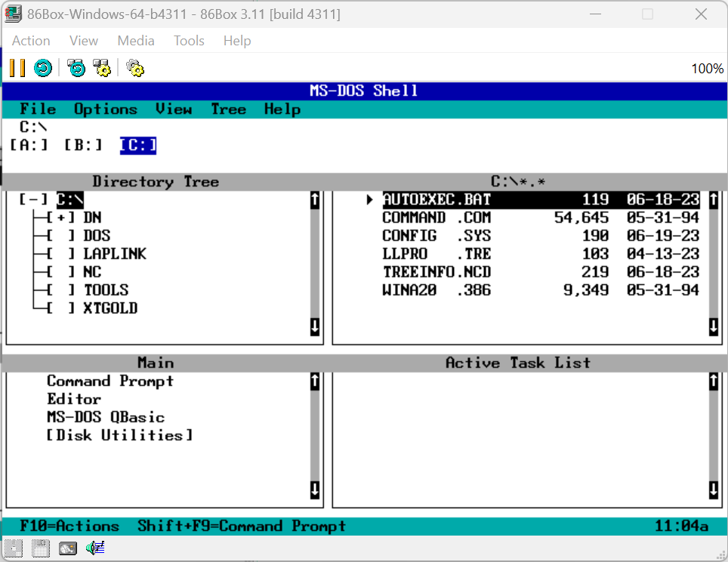Click F10=Actions in status bar

pos(69,526)
